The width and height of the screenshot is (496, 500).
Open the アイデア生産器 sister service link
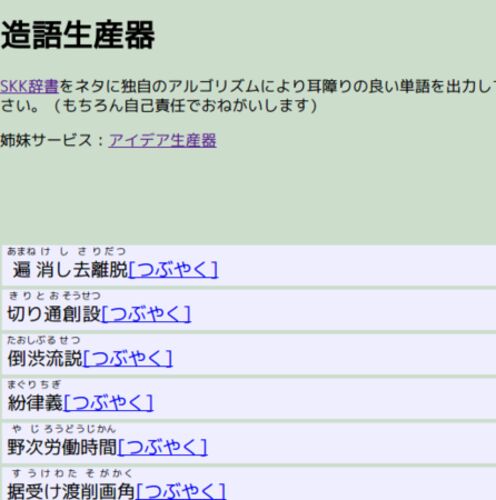tap(162, 140)
